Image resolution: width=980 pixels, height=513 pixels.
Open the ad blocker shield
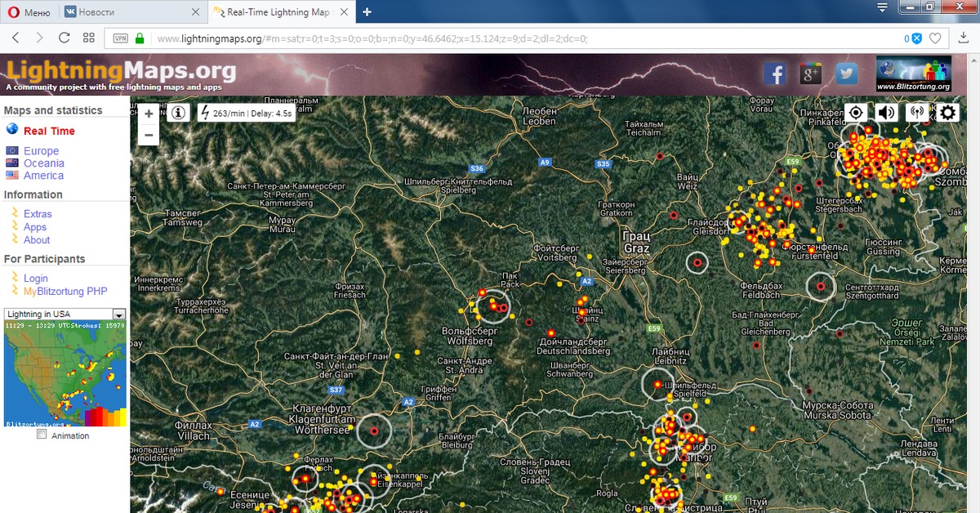click(x=916, y=38)
